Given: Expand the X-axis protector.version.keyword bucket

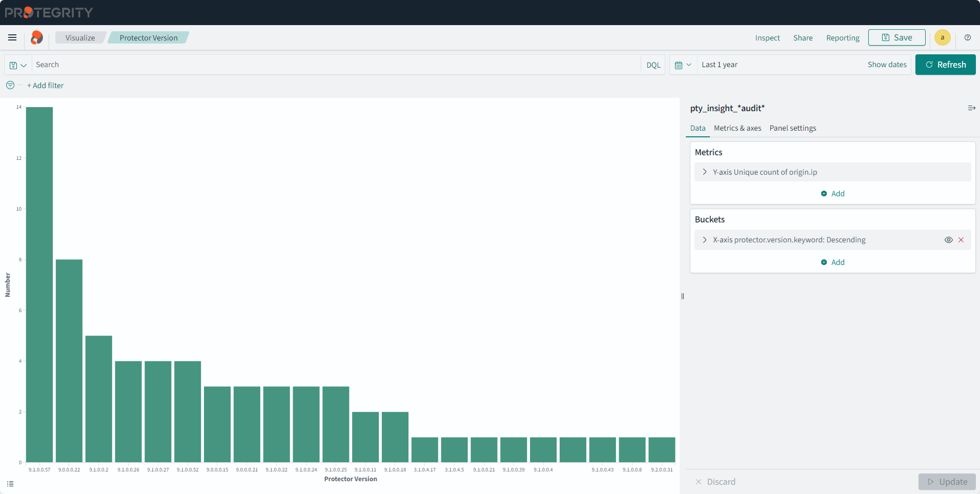Looking at the screenshot, I should [705, 240].
